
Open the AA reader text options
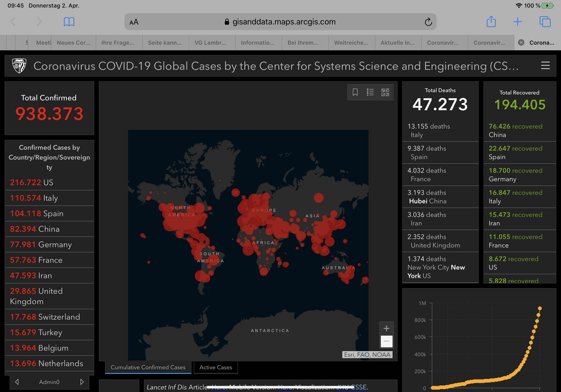tap(134, 22)
